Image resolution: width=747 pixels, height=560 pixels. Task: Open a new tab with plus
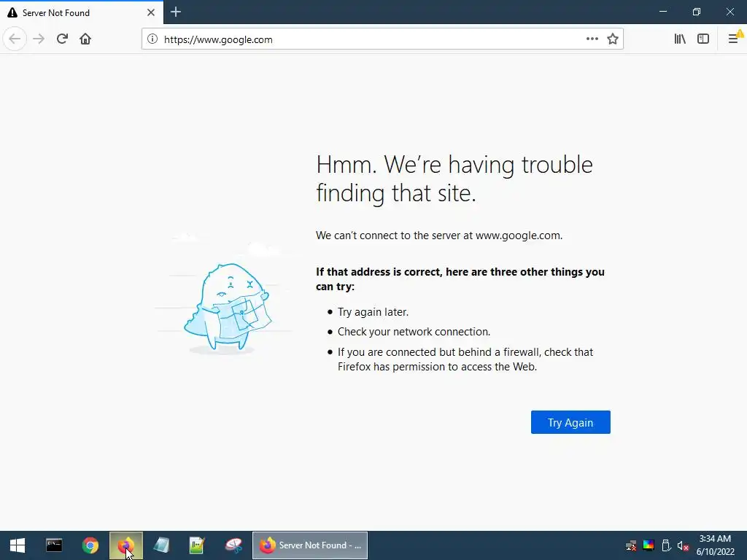pos(176,12)
